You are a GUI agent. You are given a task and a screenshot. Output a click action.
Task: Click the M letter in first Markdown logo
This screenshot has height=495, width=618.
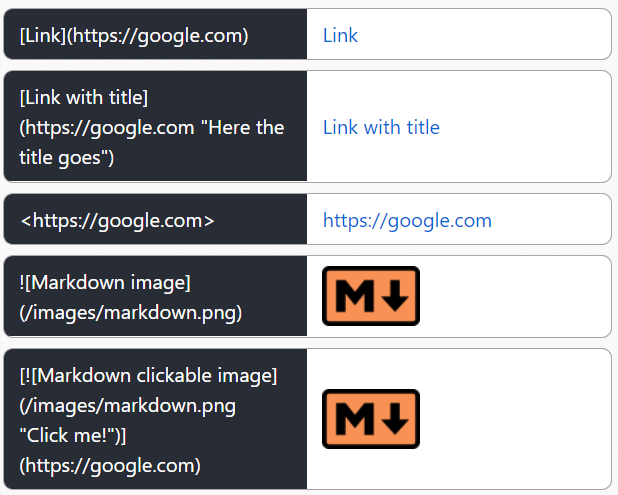click(355, 296)
